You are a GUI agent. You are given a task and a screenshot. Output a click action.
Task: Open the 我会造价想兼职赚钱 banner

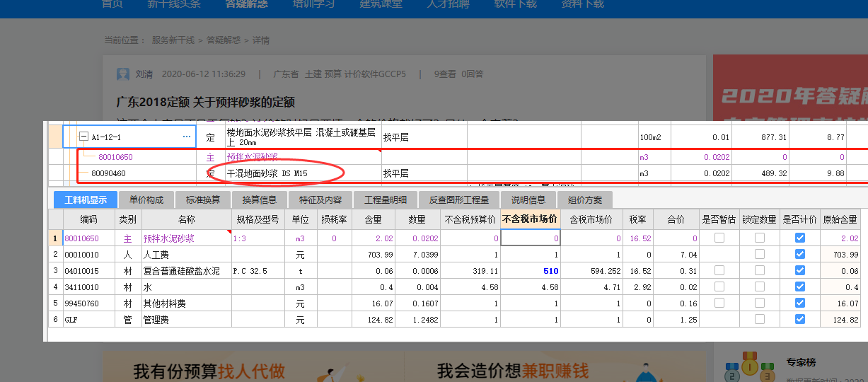click(x=555, y=367)
